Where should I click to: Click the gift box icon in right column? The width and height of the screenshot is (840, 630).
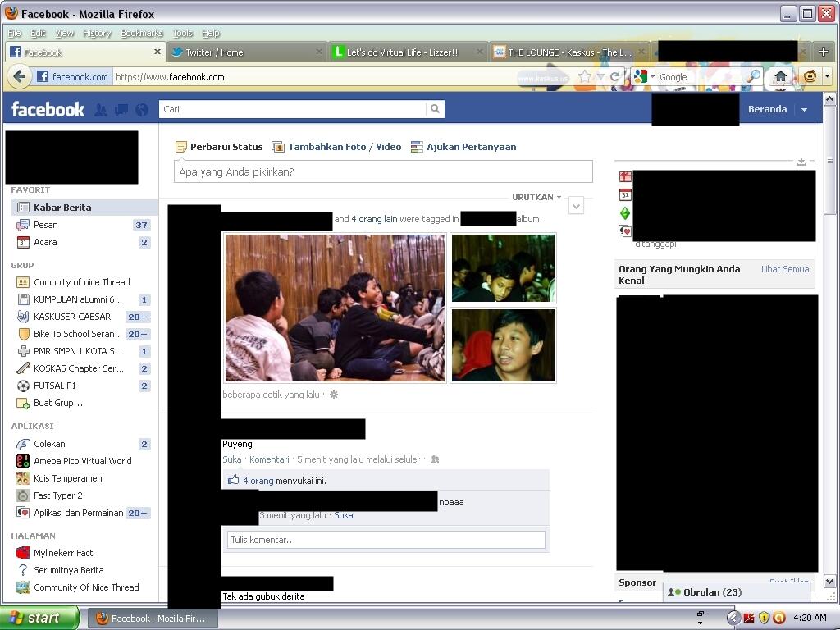[x=625, y=177]
